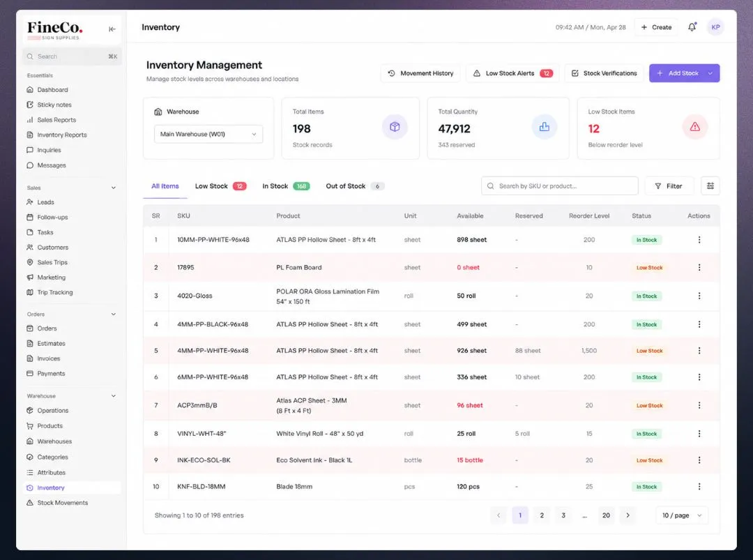Viewport: 753px width, 560px height.
Task: Open the Add Stock dropdown arrow
Action: 710,73
